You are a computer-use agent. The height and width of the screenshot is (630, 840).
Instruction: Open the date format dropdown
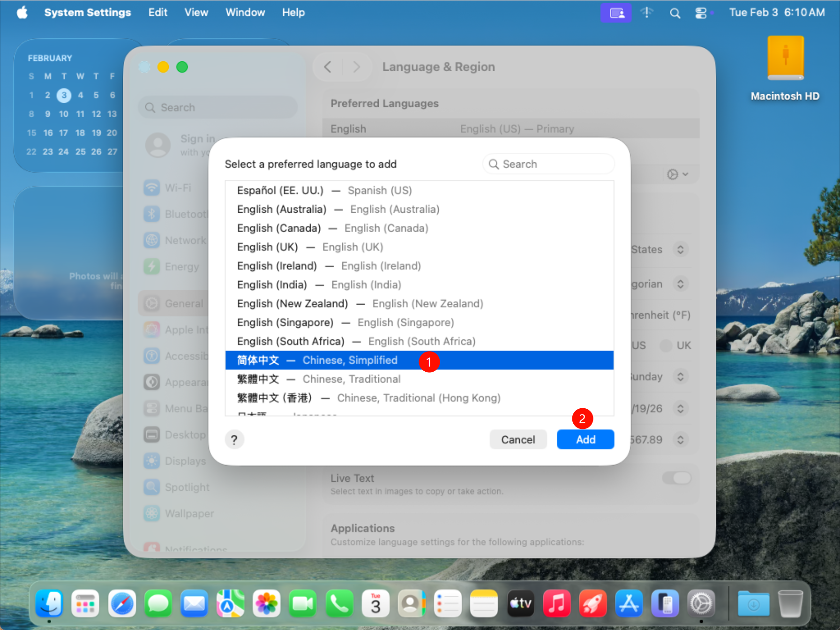[680, 408]
